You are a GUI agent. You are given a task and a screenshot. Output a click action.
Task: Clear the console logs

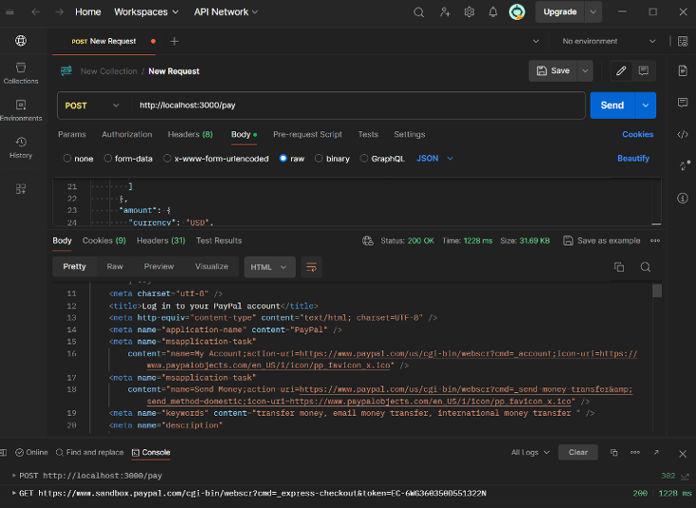[578, 452]
